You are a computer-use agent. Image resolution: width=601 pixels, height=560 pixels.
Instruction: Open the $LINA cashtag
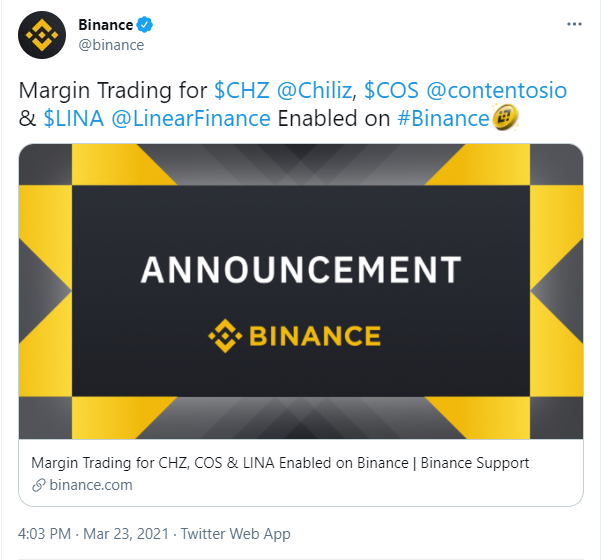[x=74, y=118]
